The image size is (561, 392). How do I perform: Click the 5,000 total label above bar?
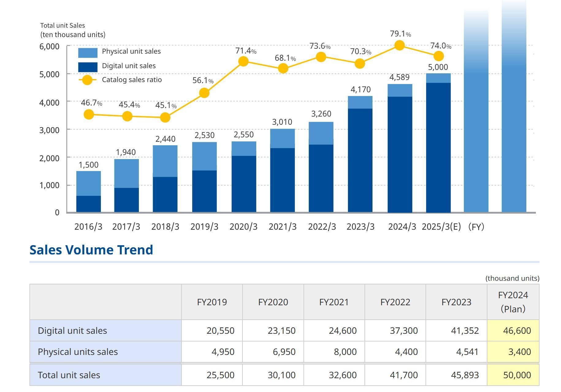[438, 67]
